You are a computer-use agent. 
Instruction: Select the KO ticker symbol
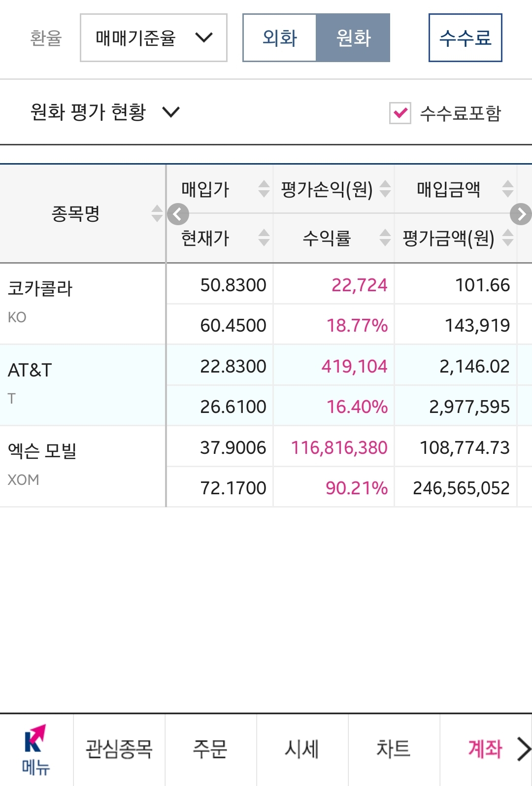(x=17, y=317)
